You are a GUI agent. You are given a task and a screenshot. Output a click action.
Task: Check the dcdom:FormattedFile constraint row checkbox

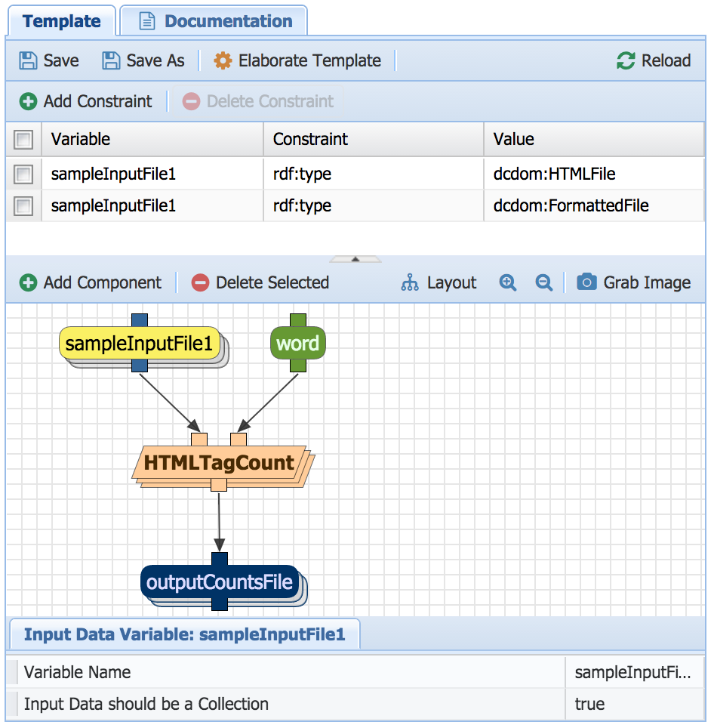23,205
